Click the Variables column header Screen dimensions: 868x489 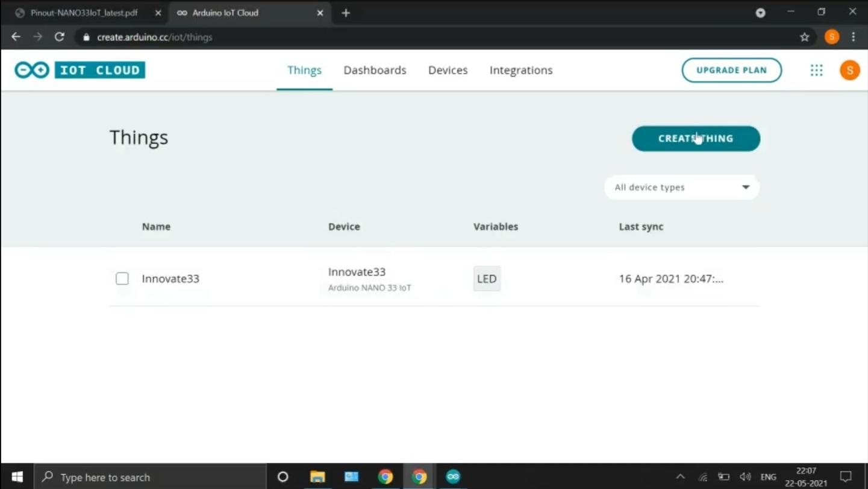(496, 227)
